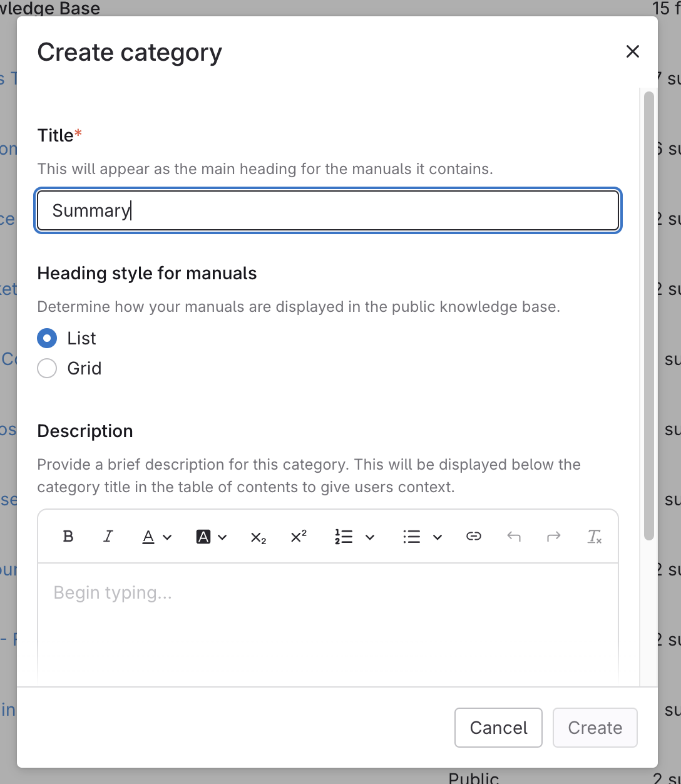This screenshot has height=784, width=681.
Task: Apply italic formatting in description toolbar
Action: [108, 537]
